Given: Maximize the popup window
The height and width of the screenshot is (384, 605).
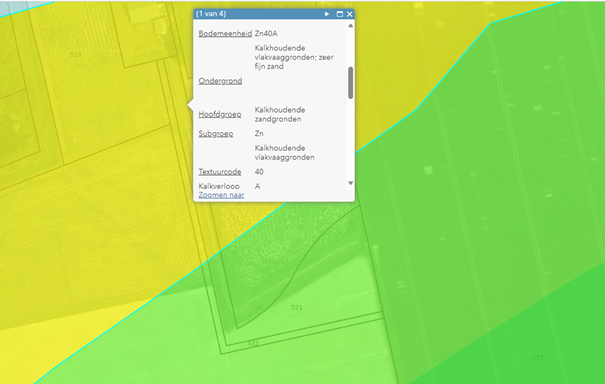Looking at the screenshot, I should [x=340, y=14].
